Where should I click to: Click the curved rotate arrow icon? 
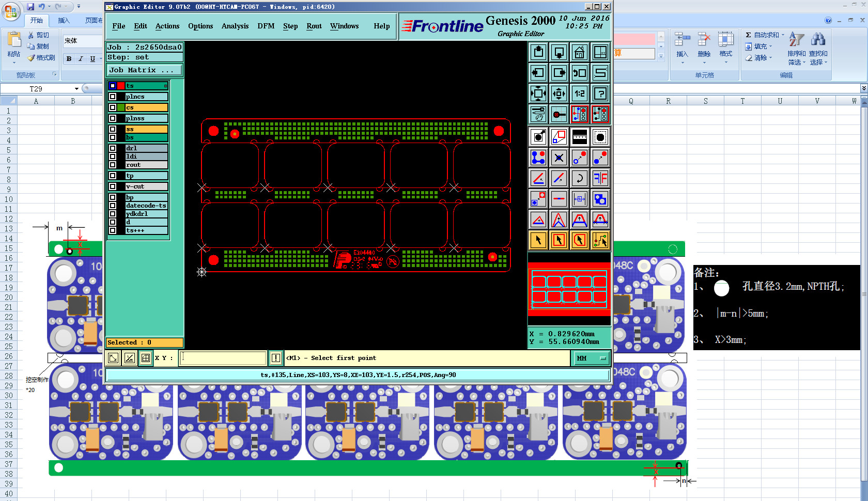click(580, 178)
